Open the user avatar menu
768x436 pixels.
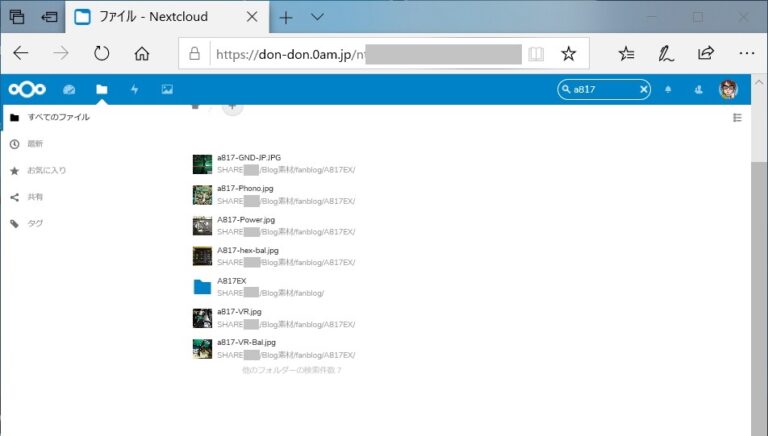pyautogui.click(x=728, y=89)
